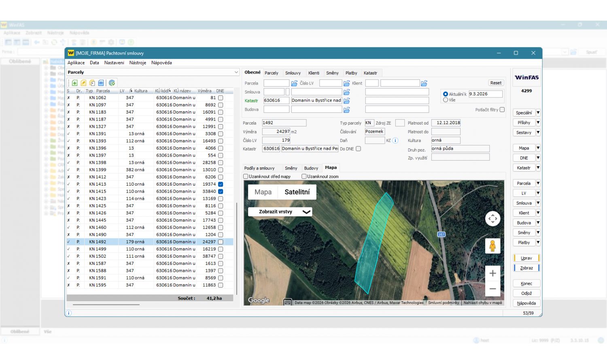The image size is (607, 364).
Task: Select the Vše radio button
Action: point(446,100)
